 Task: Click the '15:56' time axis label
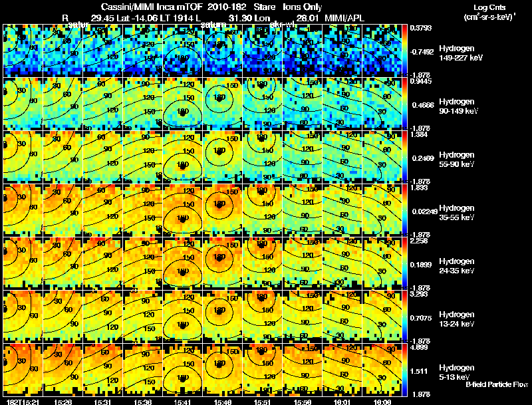(303, 402)
